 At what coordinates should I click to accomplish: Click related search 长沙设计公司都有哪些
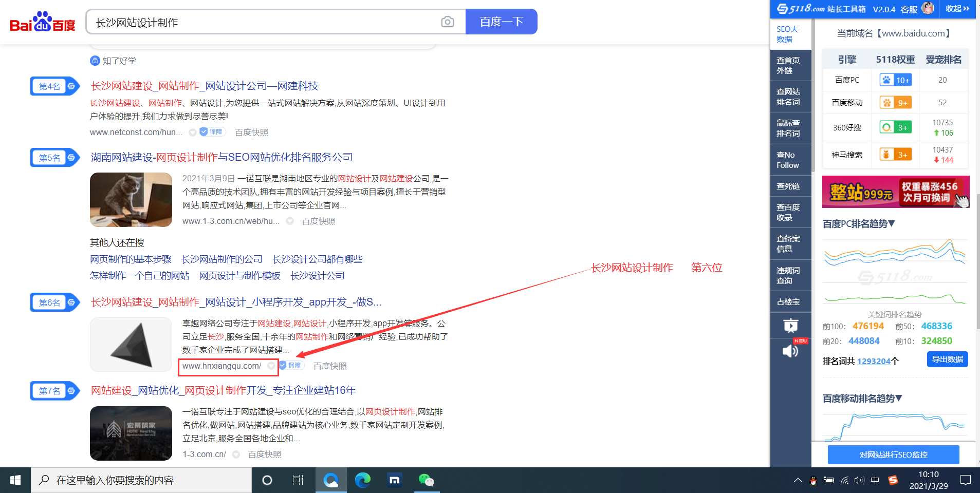point(317,259)
